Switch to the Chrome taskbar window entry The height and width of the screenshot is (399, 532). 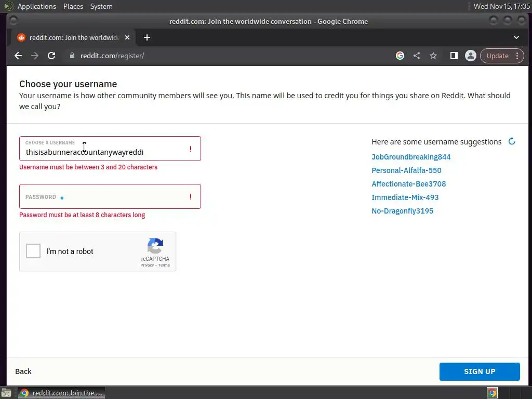coord(61,393)
